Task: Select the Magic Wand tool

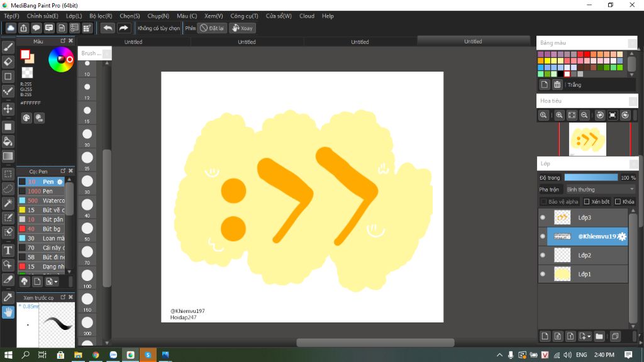Action: coord(8,203)
